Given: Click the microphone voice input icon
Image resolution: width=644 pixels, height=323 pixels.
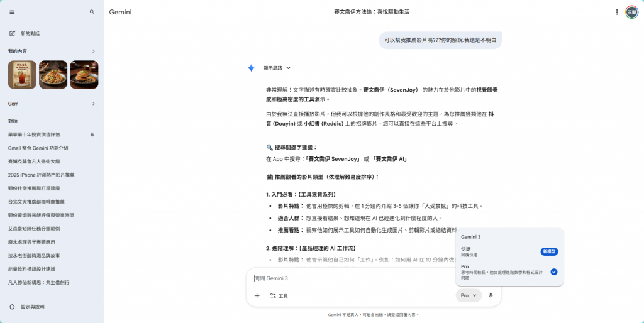Looking at the screenshot, I should pos(491,295).
